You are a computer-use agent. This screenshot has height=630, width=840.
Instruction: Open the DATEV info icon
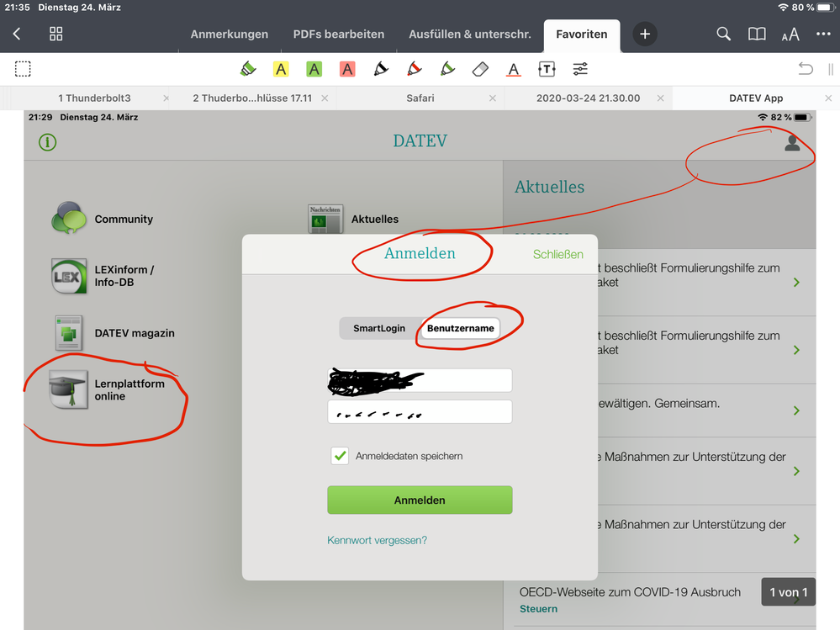[47, 142]
